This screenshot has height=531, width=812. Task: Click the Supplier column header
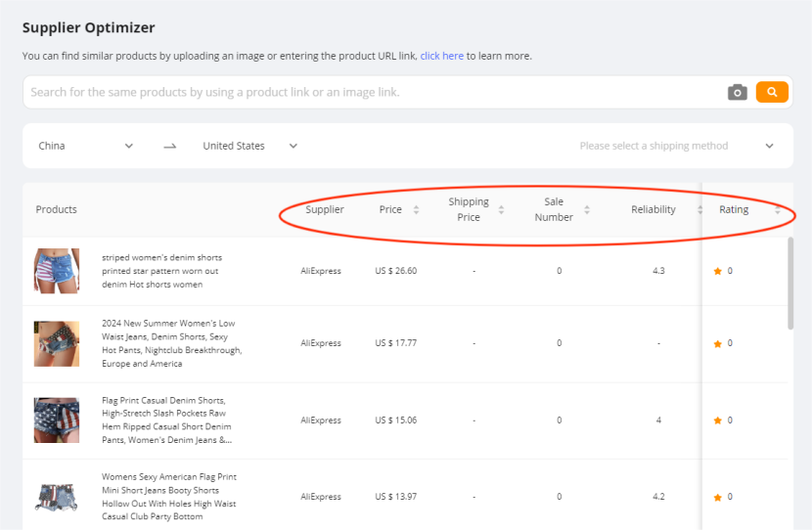[325, 209]
